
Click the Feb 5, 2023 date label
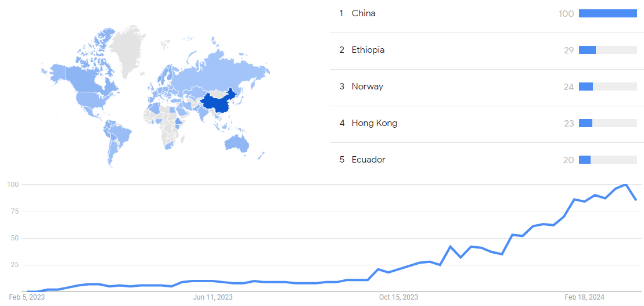[x=27, y=297]
